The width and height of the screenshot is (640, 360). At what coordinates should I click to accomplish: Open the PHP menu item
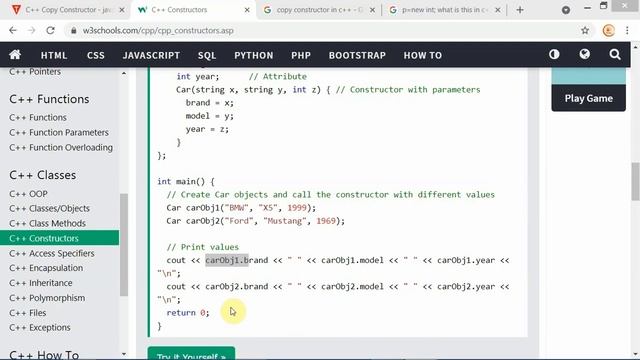301,55
